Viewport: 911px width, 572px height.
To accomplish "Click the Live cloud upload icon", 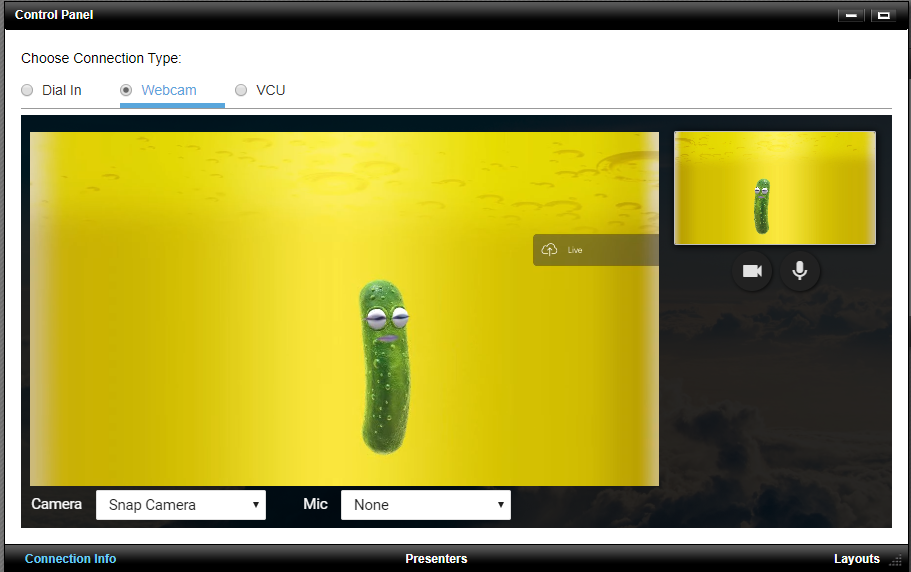I will point(549,250).
